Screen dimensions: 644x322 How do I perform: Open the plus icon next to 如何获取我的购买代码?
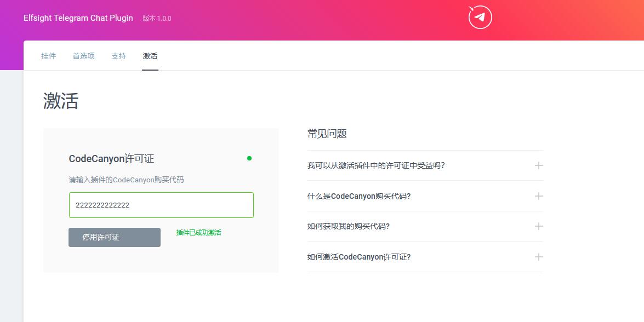[538, 226]
